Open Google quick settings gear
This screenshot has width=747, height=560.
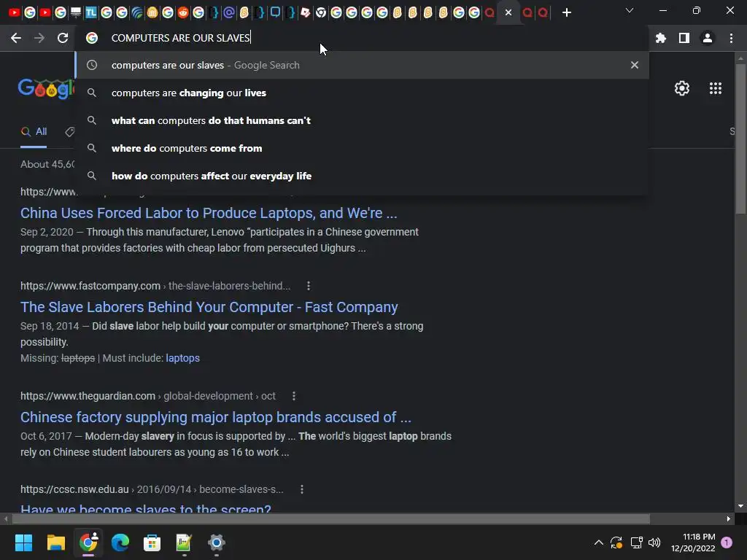[x=682, y=88]
